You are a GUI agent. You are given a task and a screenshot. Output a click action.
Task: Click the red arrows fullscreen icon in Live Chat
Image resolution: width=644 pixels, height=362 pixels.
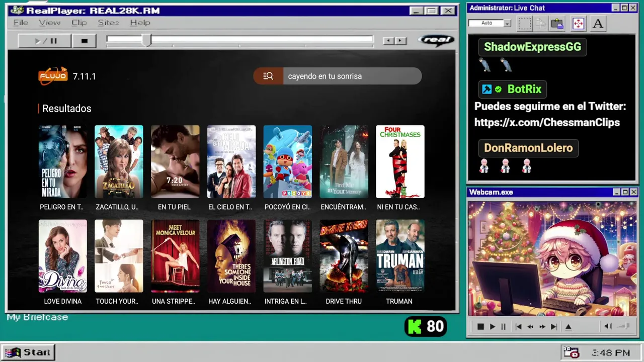(x=578, y=23)
